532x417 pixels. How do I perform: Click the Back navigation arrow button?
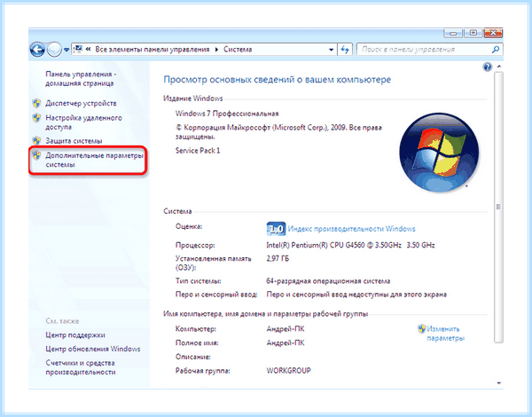tap(37, 50)
